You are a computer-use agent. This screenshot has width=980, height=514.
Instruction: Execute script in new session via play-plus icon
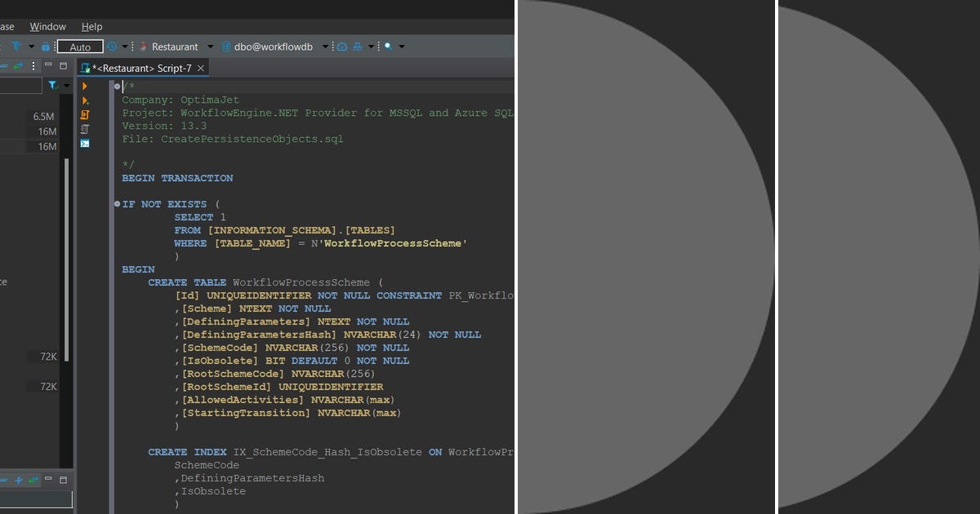tap(85, 100)
